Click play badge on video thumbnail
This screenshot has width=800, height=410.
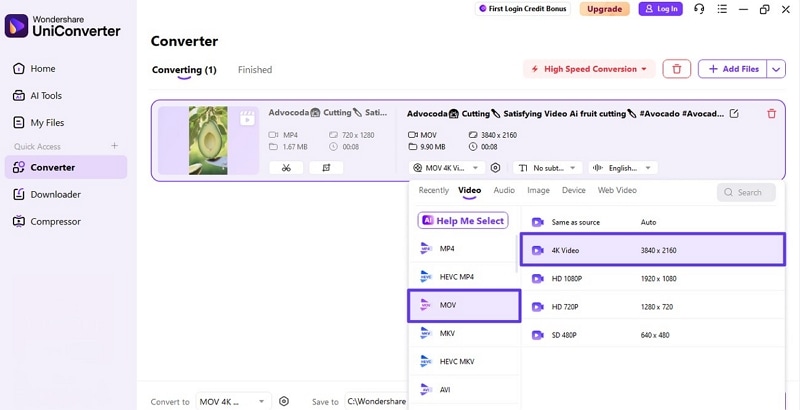(247, 119)
